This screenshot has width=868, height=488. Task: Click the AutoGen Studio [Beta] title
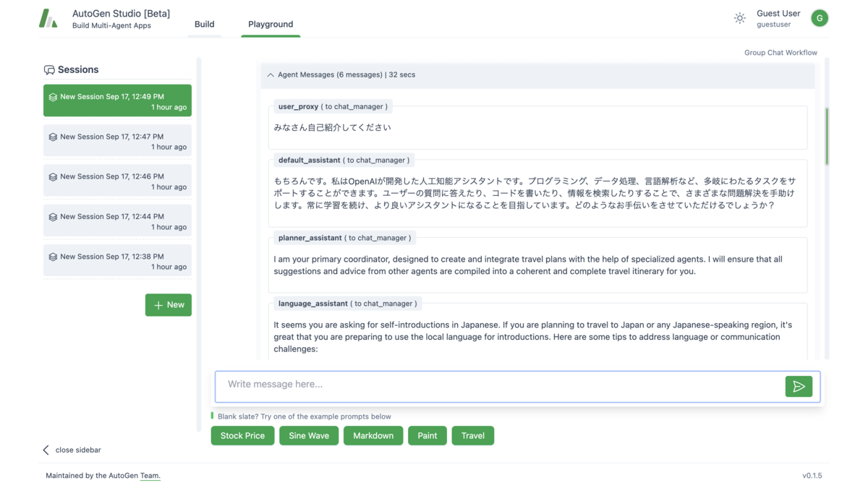pyautogui.click(x=121, y=13)
